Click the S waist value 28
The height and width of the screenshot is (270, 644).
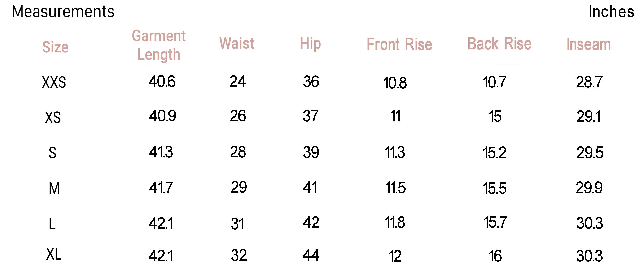[x=238, y=152]
